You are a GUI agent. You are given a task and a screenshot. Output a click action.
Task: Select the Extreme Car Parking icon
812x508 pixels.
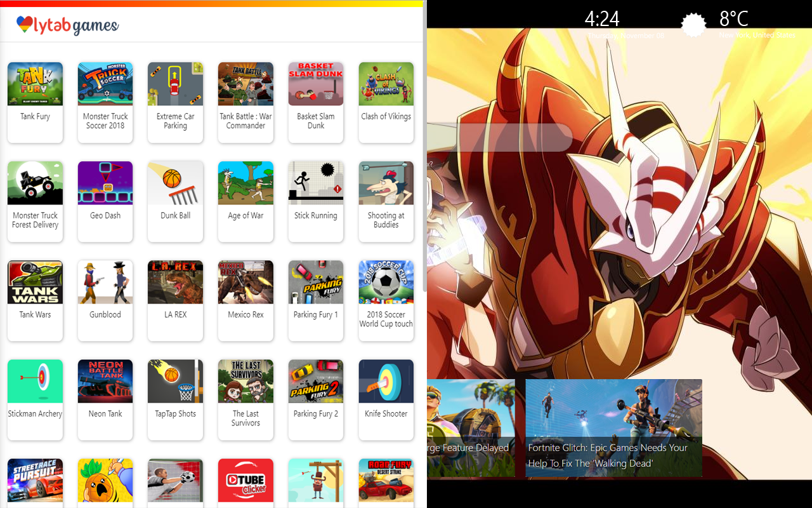click(176, 84)
